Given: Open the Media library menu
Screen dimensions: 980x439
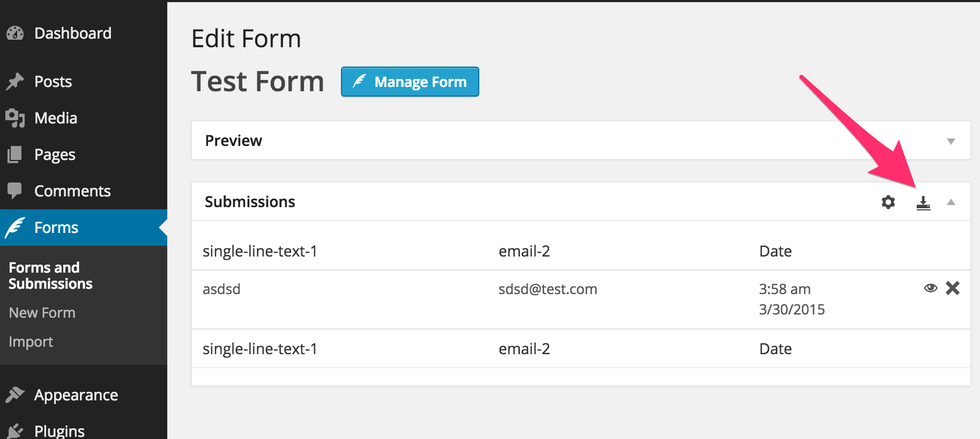Looking at the screenshot, I should [x=55, y=118].
